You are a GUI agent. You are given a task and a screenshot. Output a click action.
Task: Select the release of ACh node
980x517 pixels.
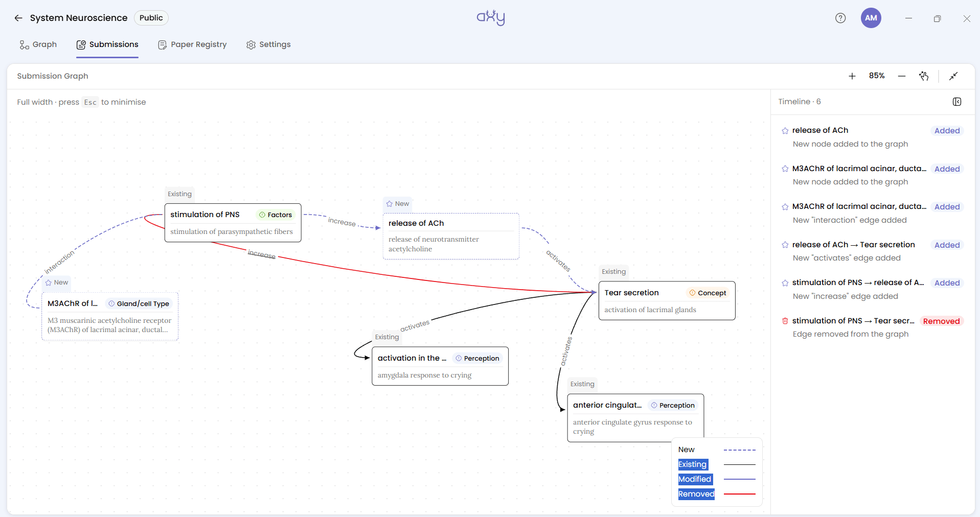tap(451, 236)
